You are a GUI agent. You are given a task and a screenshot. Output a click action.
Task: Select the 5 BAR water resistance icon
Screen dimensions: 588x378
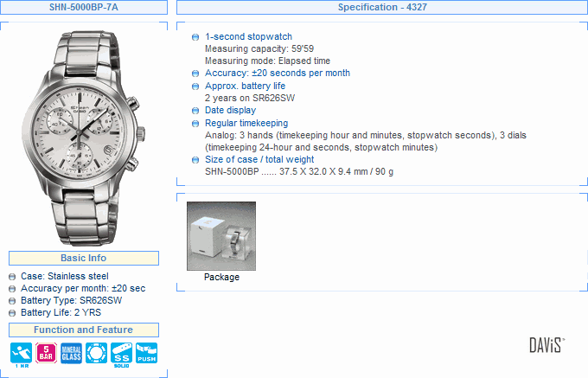coord(46,353)
